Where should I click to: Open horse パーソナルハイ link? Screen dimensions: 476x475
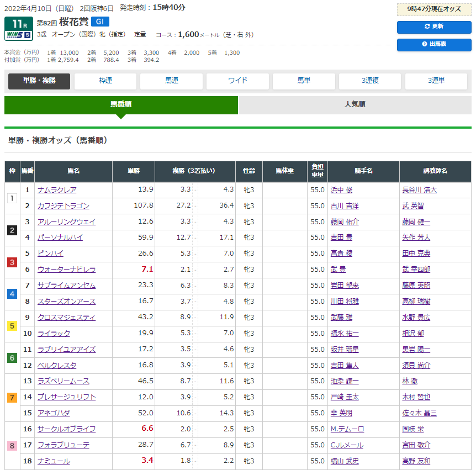click(60, 237)
